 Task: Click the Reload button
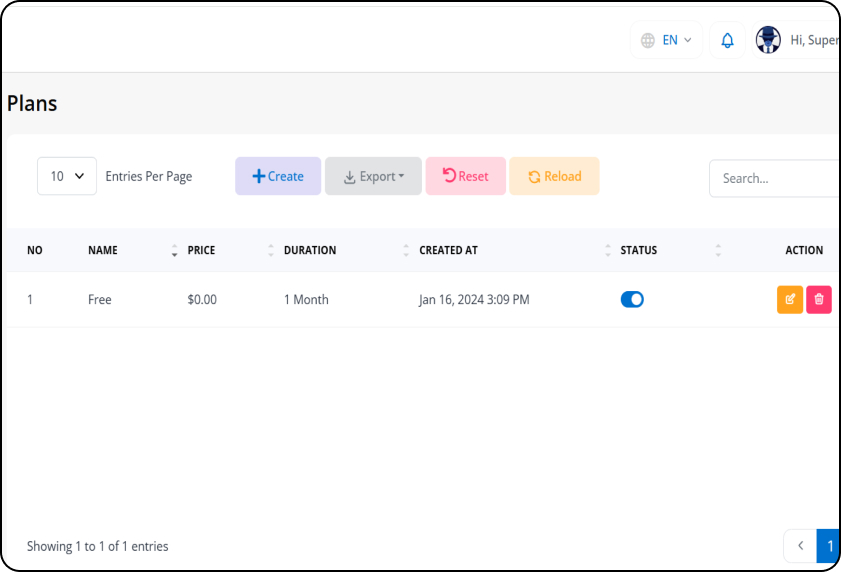point(554,176)
